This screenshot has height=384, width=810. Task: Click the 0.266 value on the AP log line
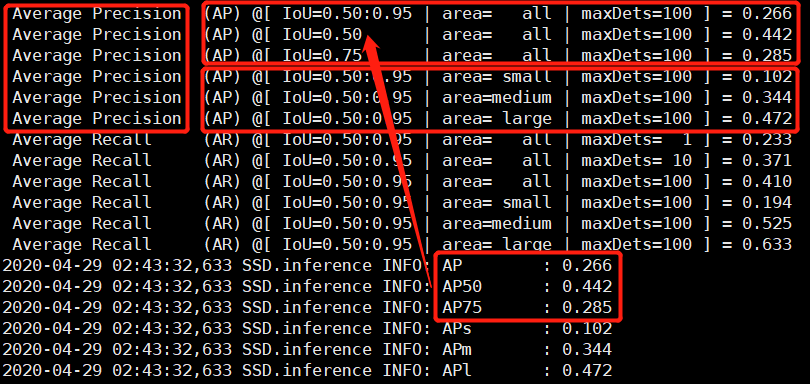coord(587,266)
